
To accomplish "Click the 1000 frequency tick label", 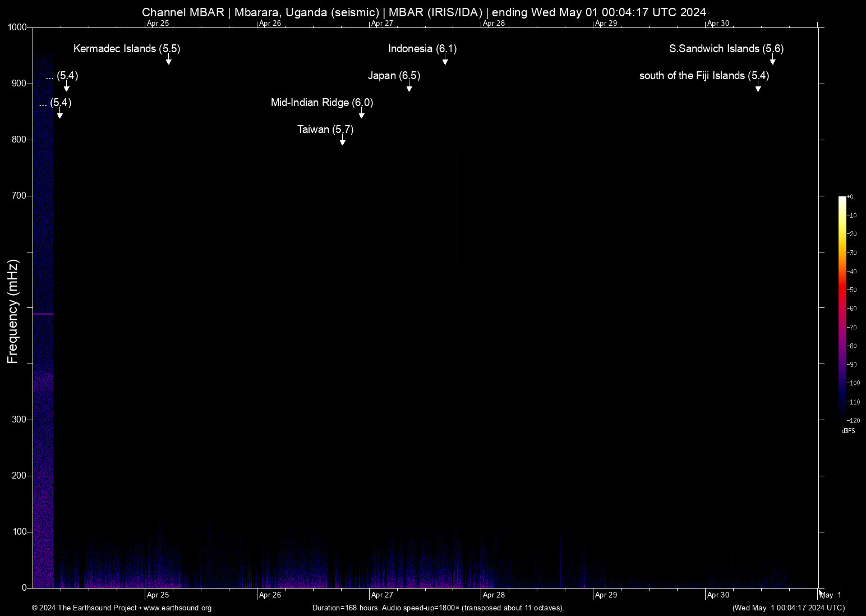I will (x=17, y=27).
